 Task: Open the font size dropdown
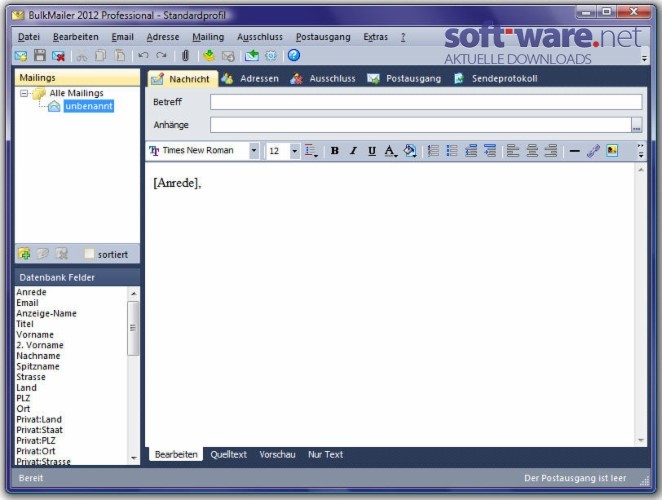295,151
